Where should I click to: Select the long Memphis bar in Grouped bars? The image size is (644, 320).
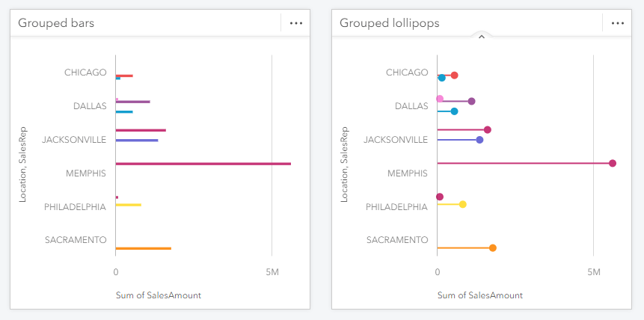click(x=203, y=164)
